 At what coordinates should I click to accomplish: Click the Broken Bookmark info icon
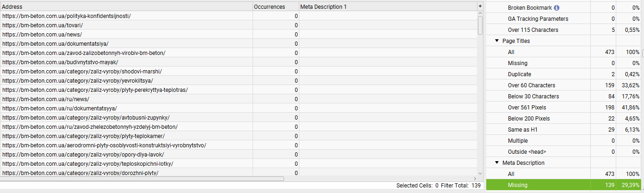557,8
